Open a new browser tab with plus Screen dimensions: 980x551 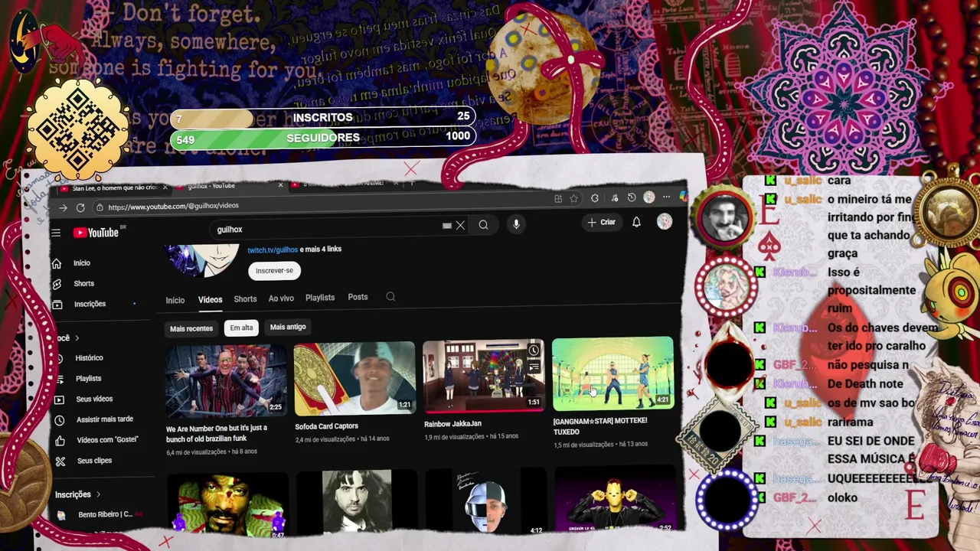411,183
